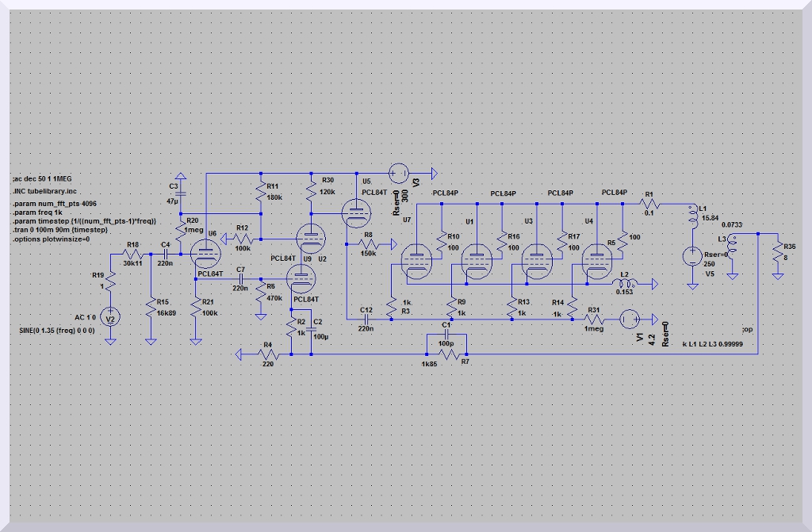
Task: Click the U4 pentode tube symbol
Action: (595, 261)
